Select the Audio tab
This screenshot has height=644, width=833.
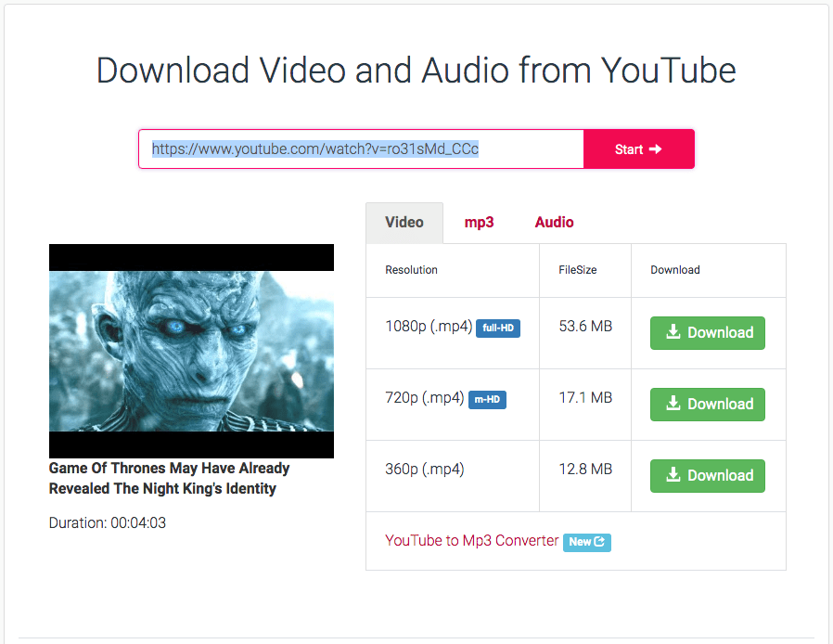click(x=554, y=223)
